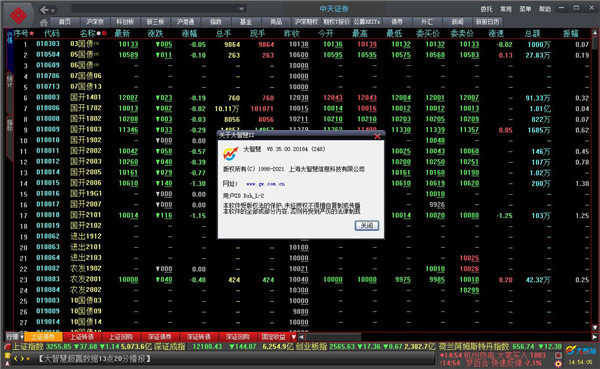Open the www.gw.com.cn link

tap(266, 184)
